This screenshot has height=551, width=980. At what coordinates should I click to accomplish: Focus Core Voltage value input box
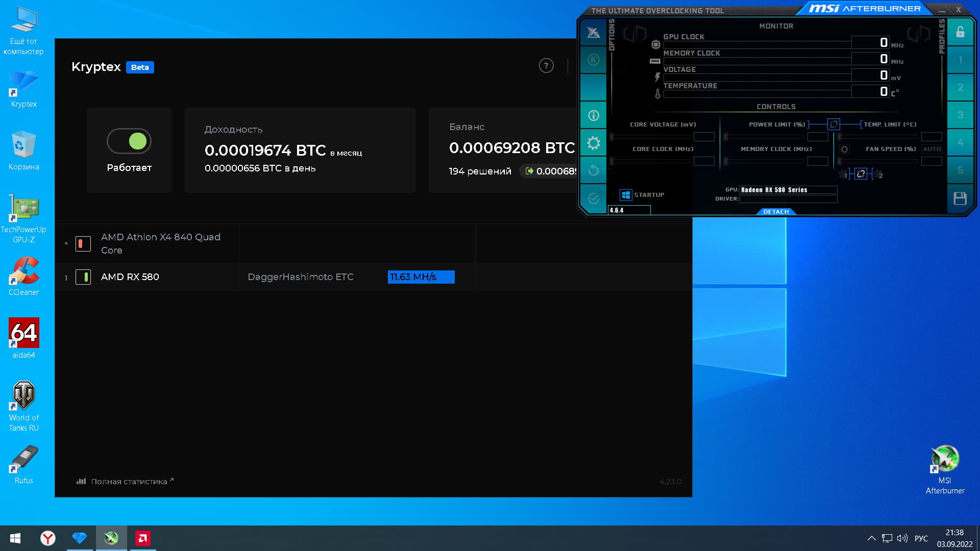tap(704, 137)
